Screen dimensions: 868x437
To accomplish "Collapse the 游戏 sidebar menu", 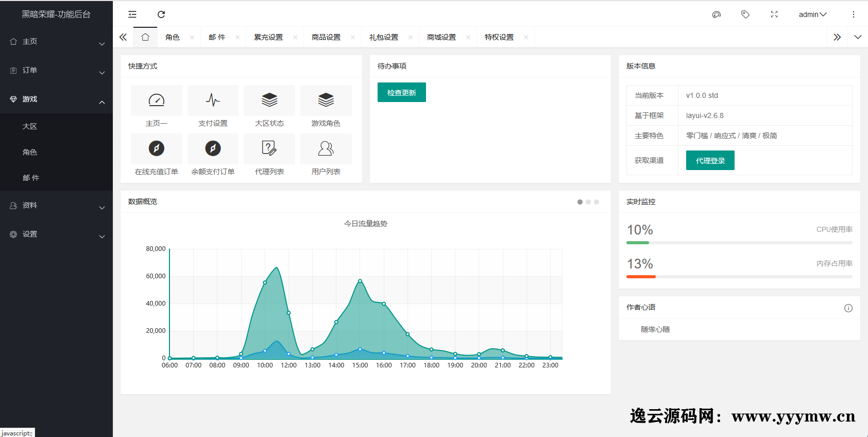I will 56,99.
